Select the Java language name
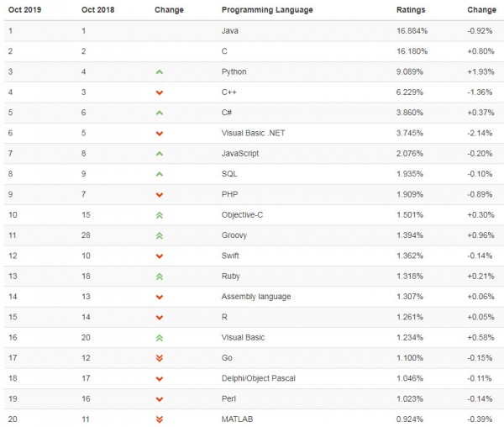Viewport: 504px width, 427px height. [x=229, y=31]
